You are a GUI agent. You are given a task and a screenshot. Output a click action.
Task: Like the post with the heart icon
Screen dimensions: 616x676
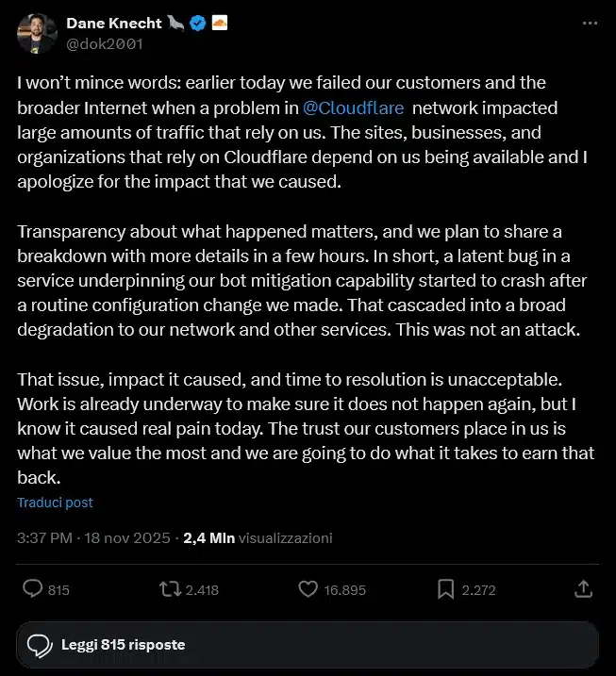point(308,589)
